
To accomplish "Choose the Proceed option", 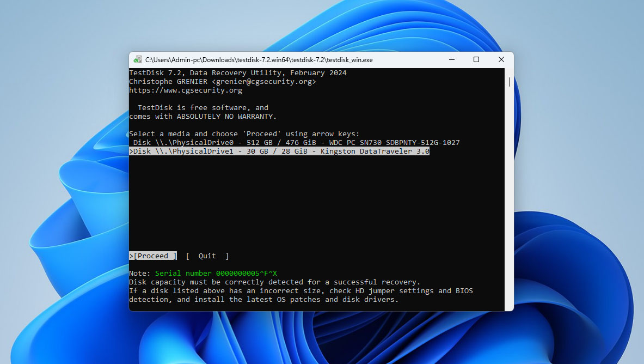I will (x=155, y=256).
